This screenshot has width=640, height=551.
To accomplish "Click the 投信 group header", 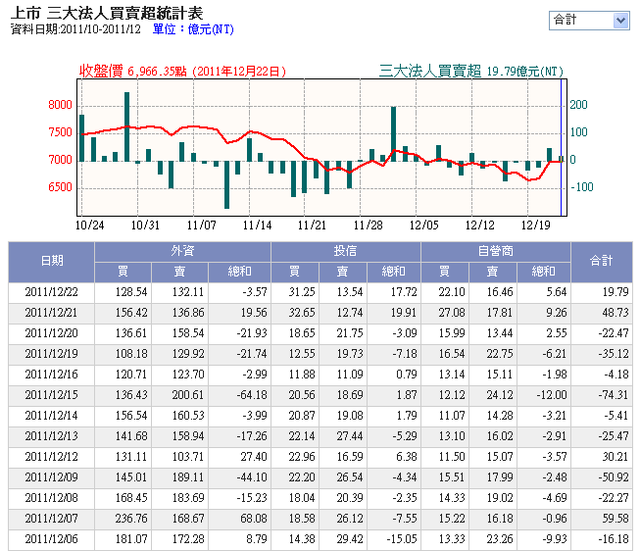I will tap(345, 251).
